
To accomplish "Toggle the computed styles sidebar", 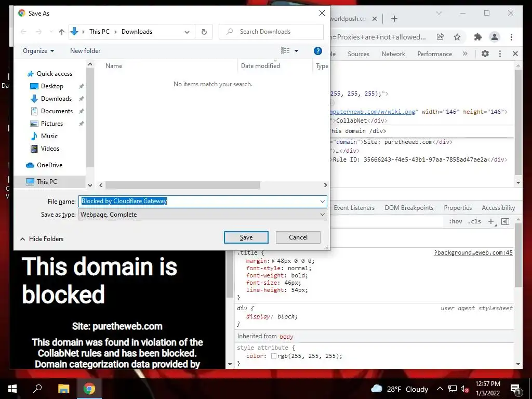I will click(505, 221).
